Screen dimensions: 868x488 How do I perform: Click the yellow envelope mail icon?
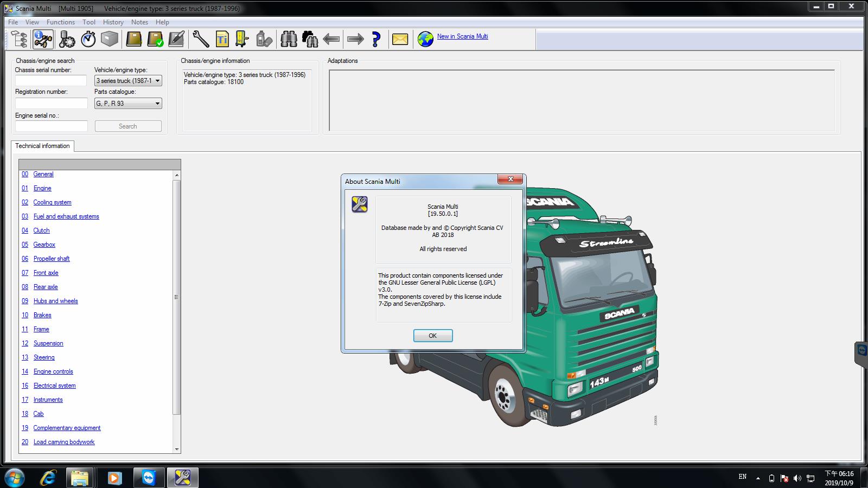[x=400, y=39]
